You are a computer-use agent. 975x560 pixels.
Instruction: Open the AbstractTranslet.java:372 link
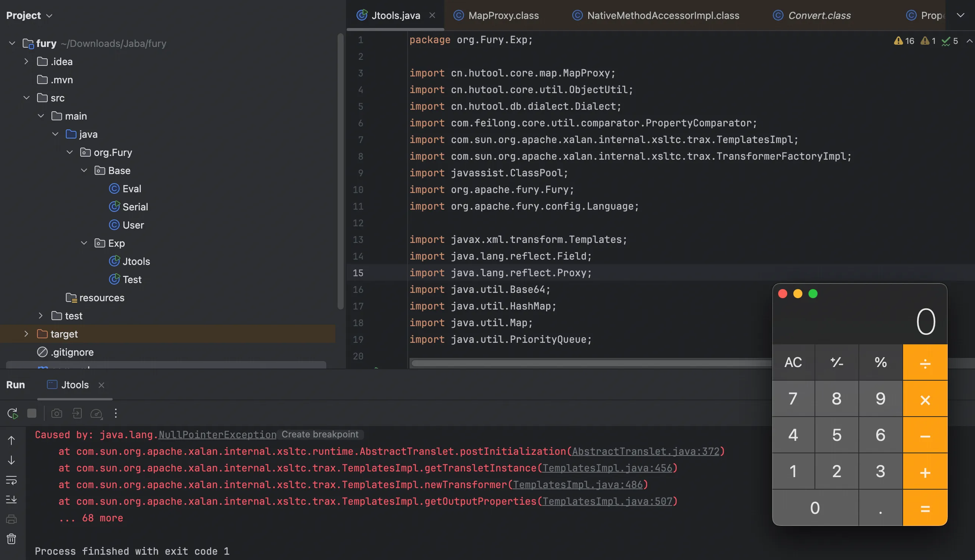click(645, 451)
